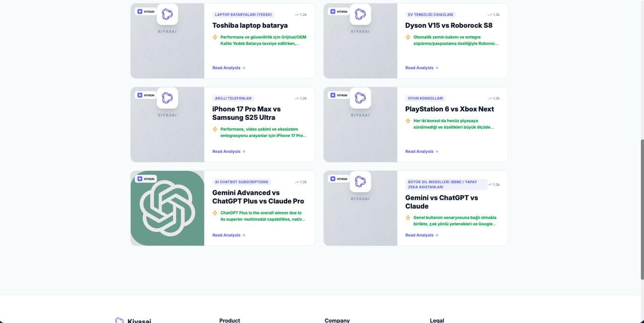The image size is (644, 323).
Task: Click the 1.2k trending count on iPhone 17 card
Action: tap(301, 98)
